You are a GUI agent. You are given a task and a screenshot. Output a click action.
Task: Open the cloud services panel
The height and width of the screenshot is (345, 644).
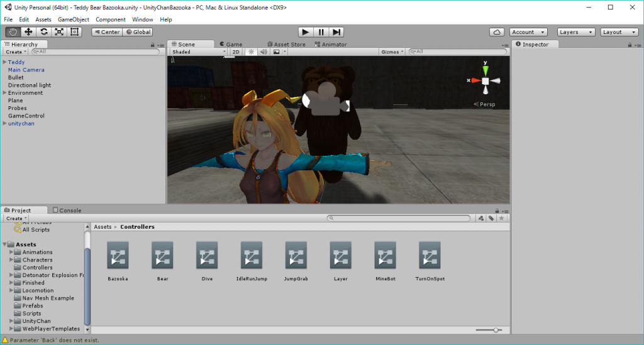tap(497, 32)
